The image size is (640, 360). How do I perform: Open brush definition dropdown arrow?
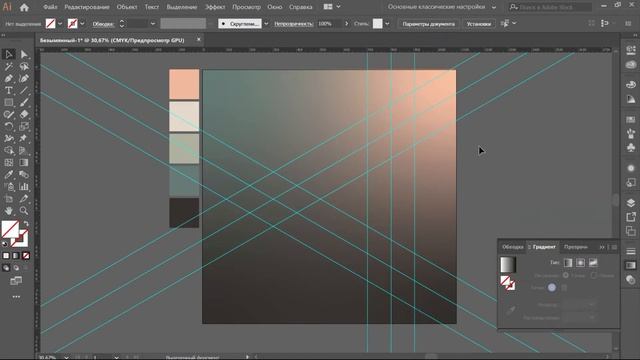[x=266, y=24]
